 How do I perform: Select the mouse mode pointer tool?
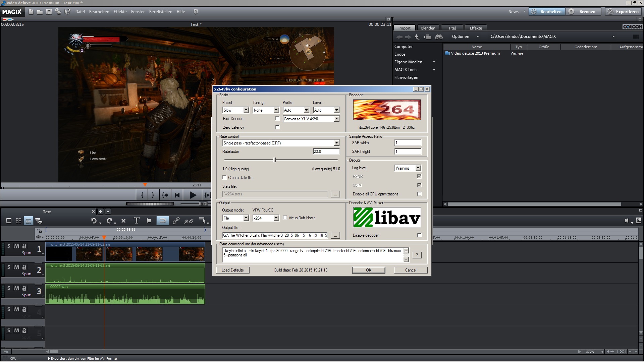203,220
